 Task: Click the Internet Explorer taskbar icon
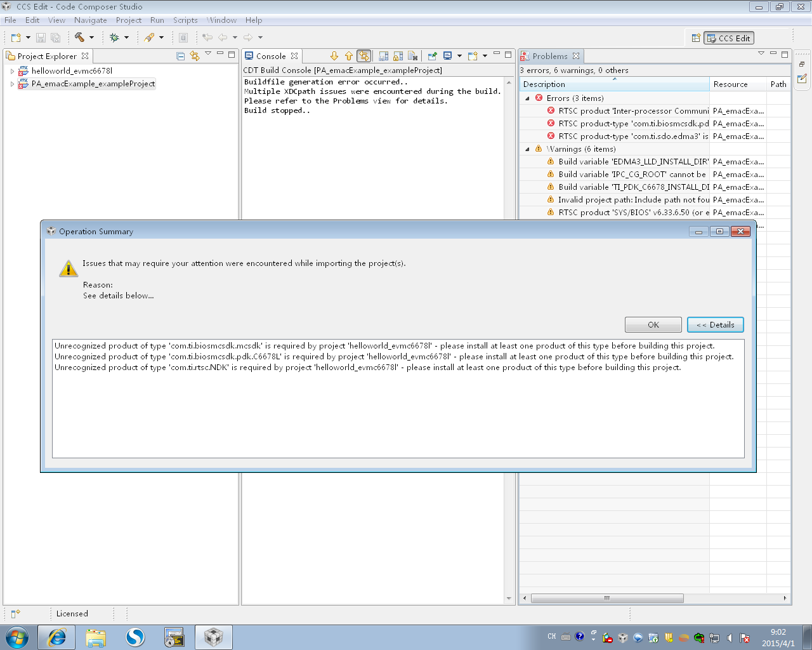[x=56, y=637]
